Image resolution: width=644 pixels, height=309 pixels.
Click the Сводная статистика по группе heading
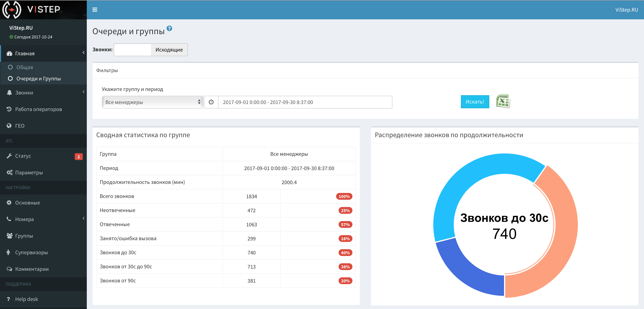pos(143,135)
